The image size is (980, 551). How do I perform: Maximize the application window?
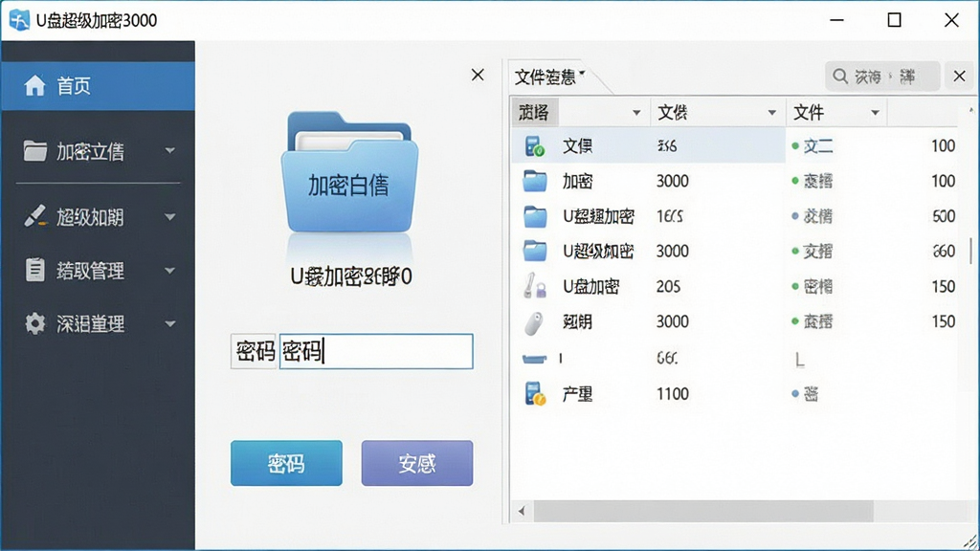click(895, 20)
